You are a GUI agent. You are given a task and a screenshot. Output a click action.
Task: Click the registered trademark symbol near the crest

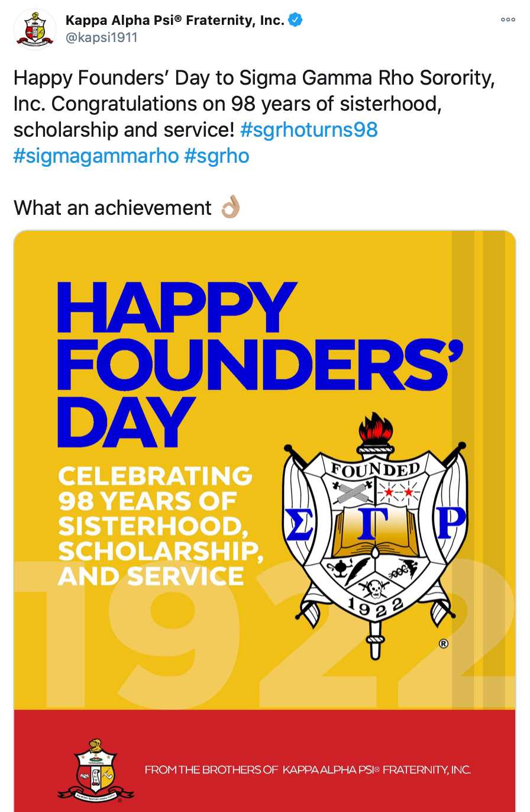443,644
